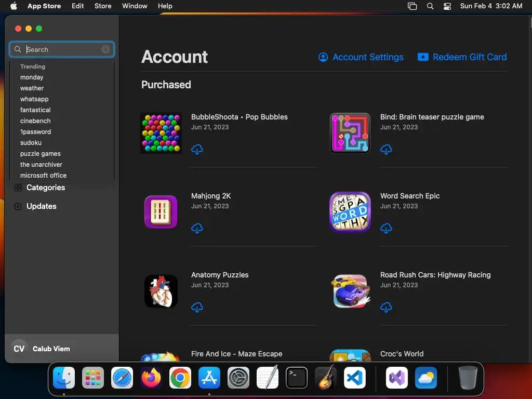Download Road Rush Cars Highway Racing

(x=386, y=308)
